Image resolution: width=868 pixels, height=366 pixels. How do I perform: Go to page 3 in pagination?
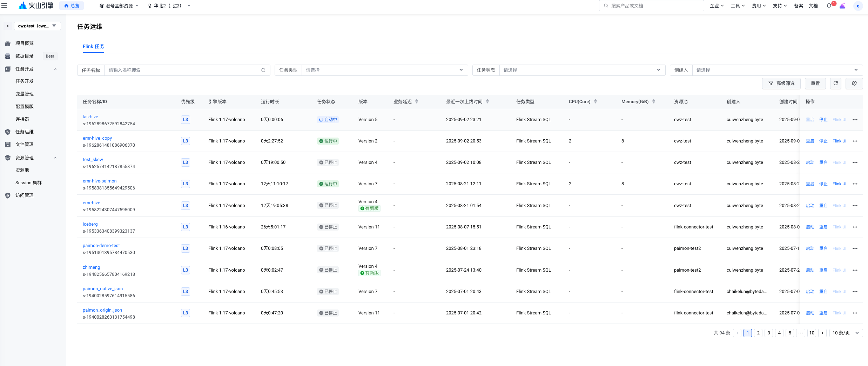769,333
